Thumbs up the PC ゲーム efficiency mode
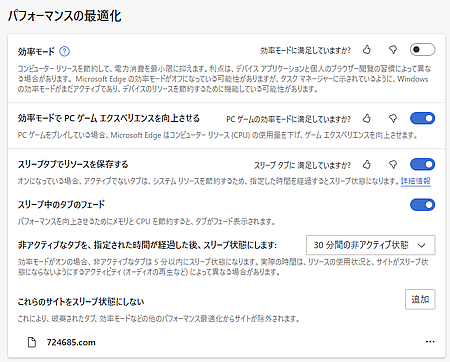The image size is (450, 362). [367, 118]
